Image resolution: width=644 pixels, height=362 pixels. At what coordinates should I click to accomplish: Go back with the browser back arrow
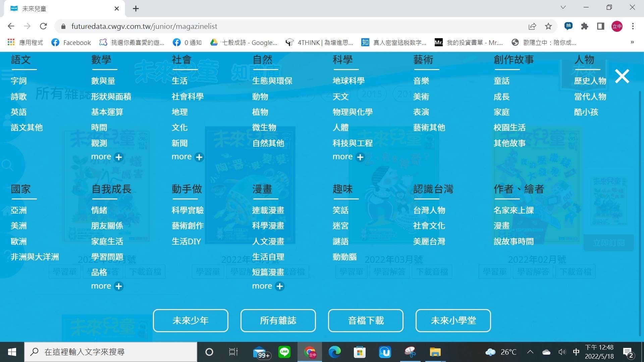click(11, 26)
